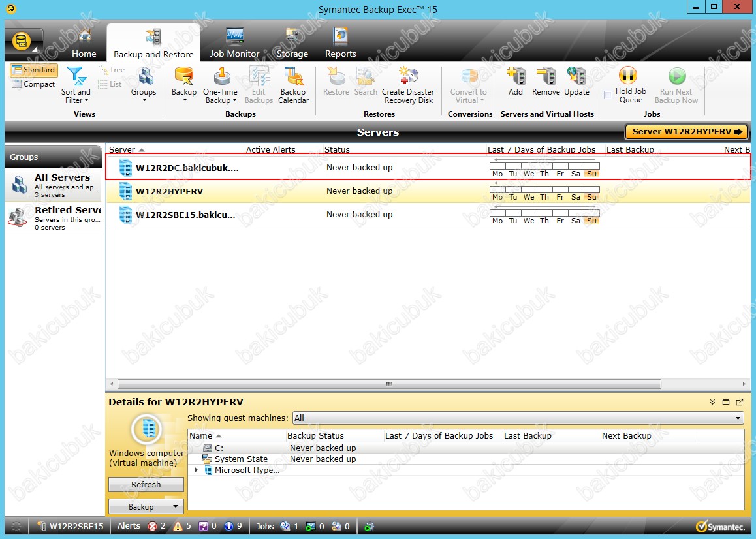Click the Backup Status column header in details
This screenshot has width=756, height=539.
[x=335, y=436]
